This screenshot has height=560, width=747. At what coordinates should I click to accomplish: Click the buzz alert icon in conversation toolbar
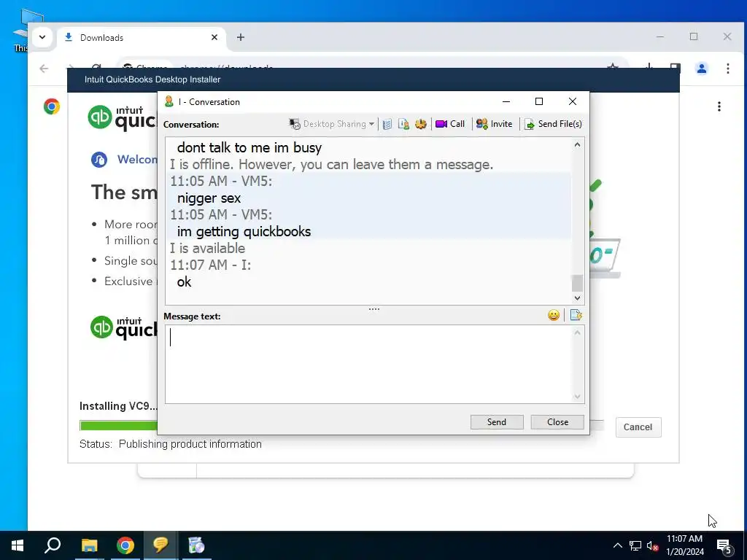coord(421,124)
